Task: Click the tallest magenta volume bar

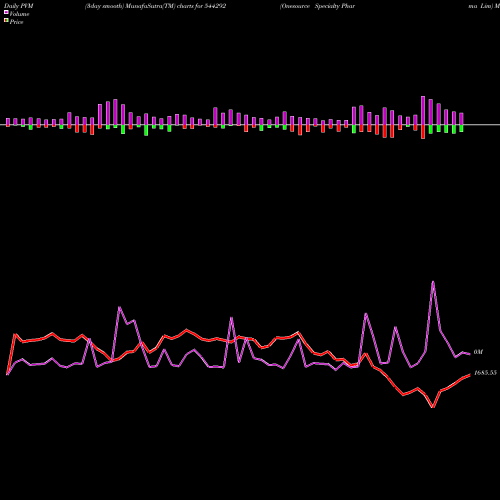Action: [x=423, y=111]
